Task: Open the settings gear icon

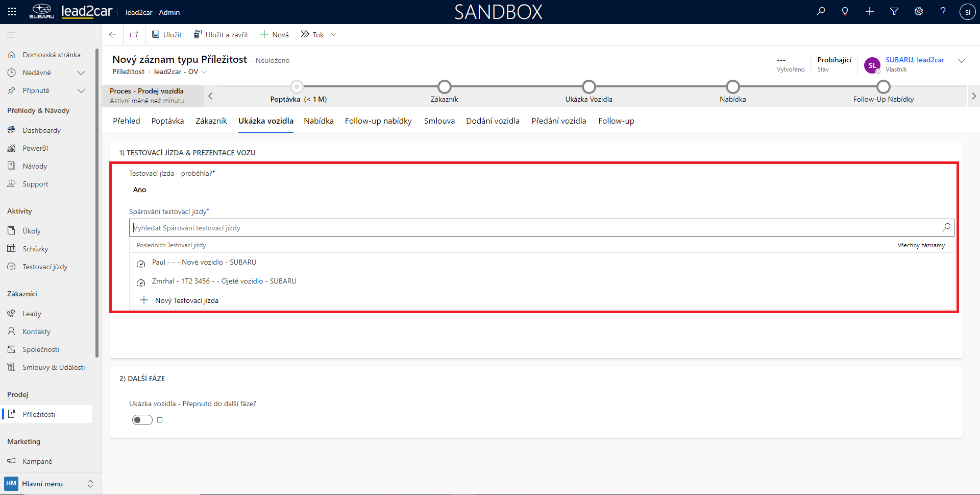Action: click(x=919, y=12)
